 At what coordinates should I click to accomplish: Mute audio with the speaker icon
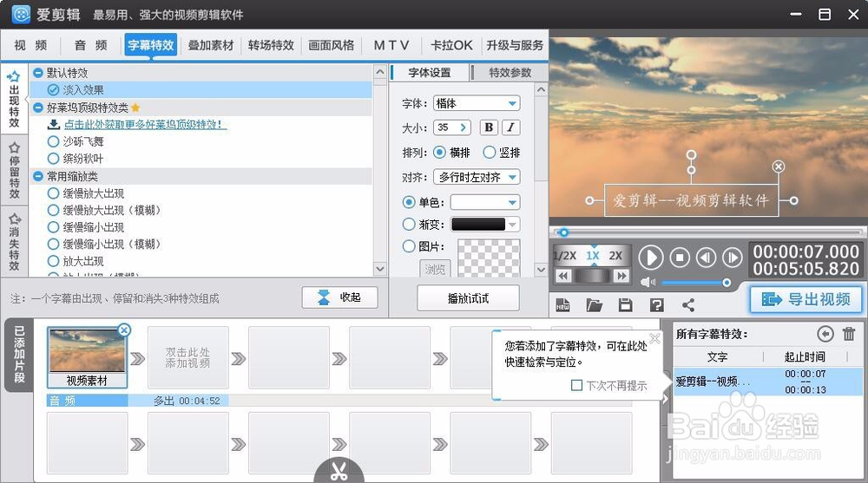648,283
